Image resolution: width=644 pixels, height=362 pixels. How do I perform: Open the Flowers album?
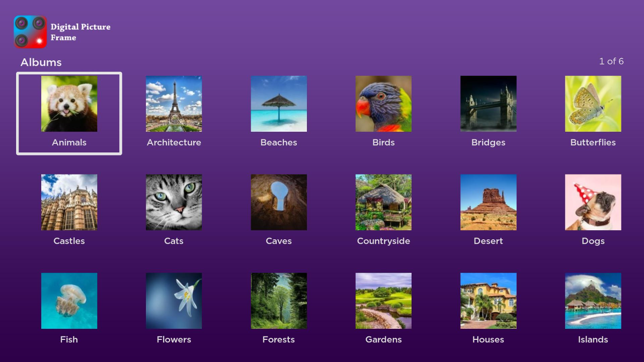click(174, 301)
